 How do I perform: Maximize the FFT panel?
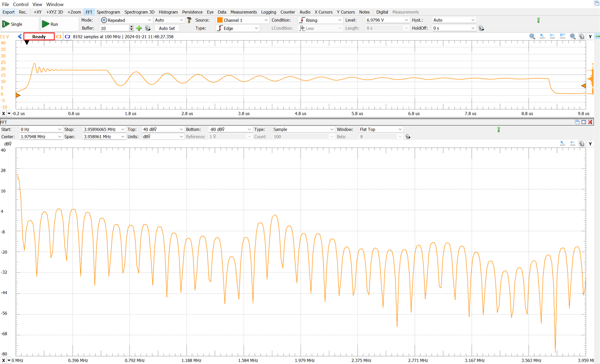[584, 122]
